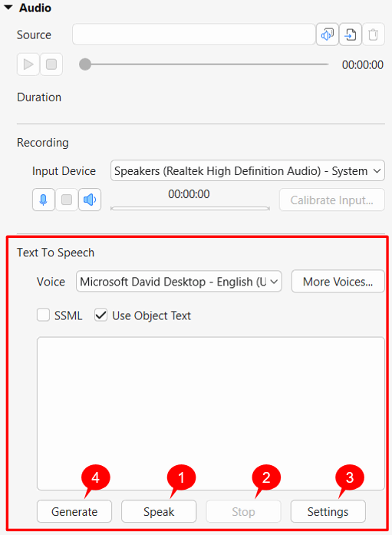Click the Stop text to speech button
The height and width of the screenshot is (535, 392).
tap(243, 511)
